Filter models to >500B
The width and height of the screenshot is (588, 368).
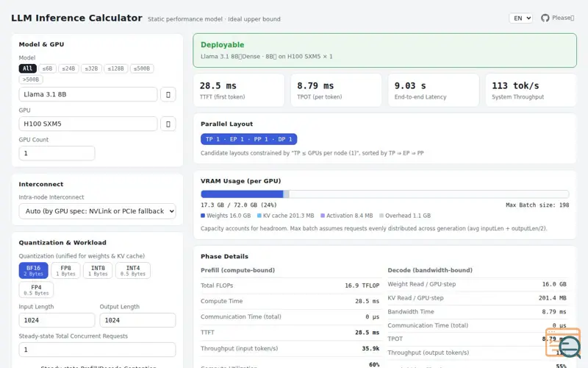coord(31,79)
